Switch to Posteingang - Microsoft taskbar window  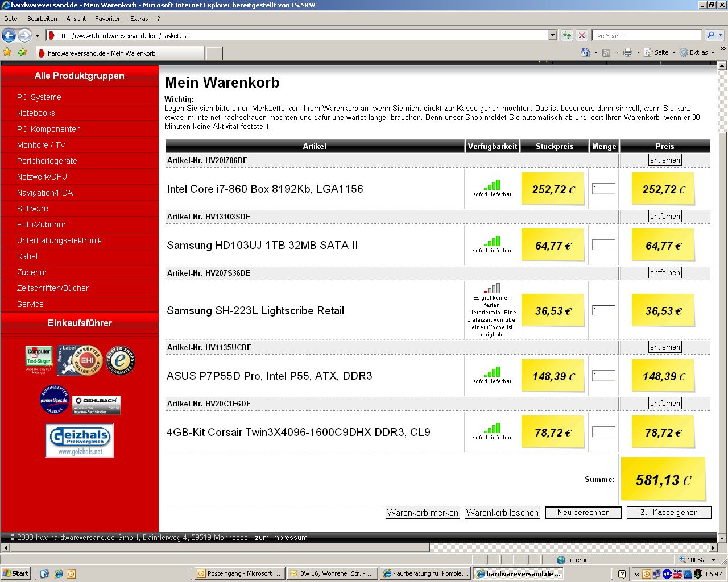click(239, 573)
